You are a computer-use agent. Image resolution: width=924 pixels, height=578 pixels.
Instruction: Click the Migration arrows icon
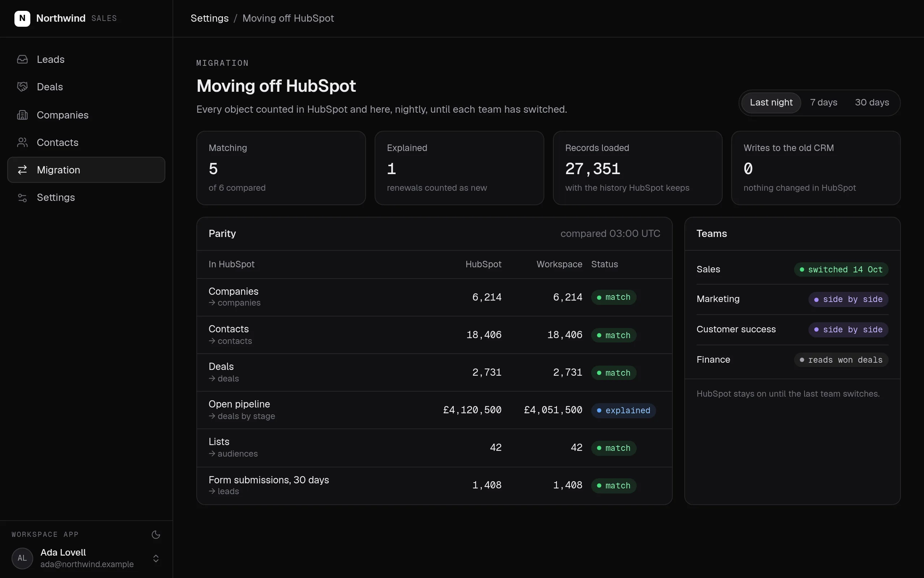point(22,170)
